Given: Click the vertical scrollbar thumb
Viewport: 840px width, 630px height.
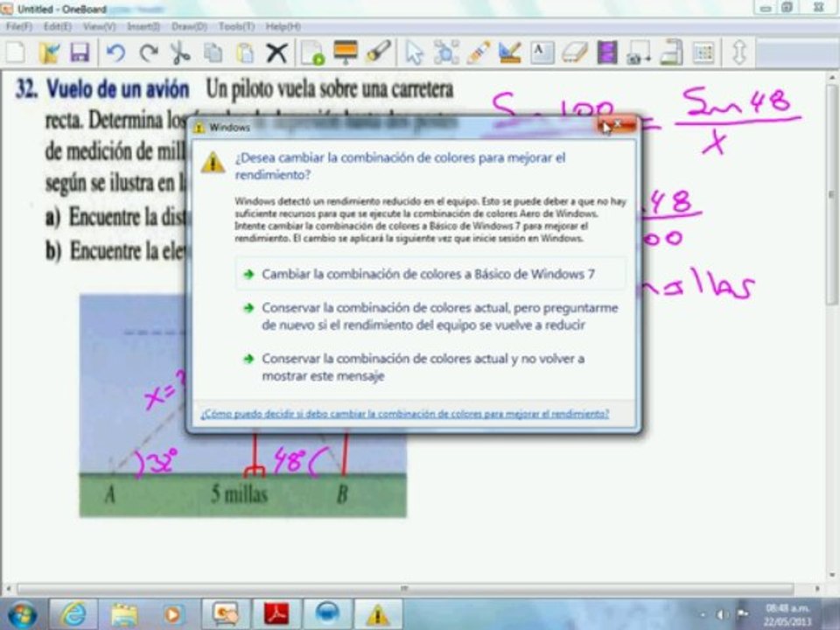Looking at the screenshot, I should click(x=831, y=195).
